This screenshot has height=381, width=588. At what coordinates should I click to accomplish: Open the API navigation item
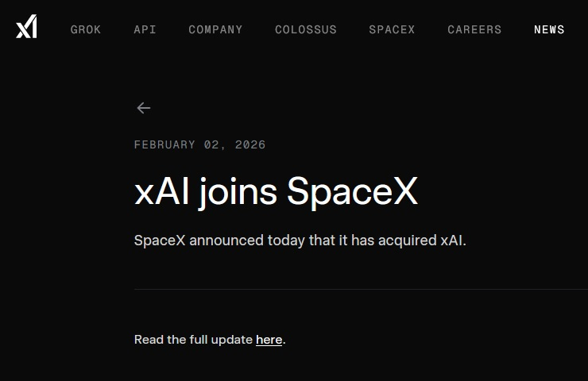tap(145, 29)
